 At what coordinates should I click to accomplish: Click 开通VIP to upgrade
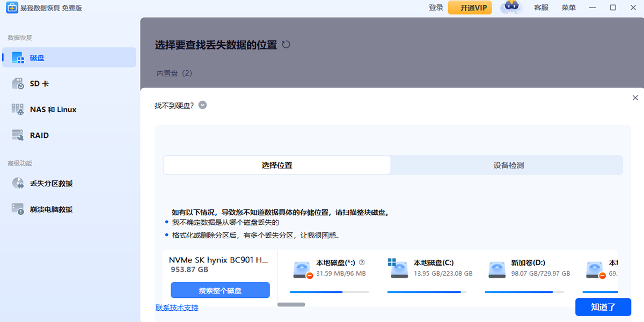470,8
